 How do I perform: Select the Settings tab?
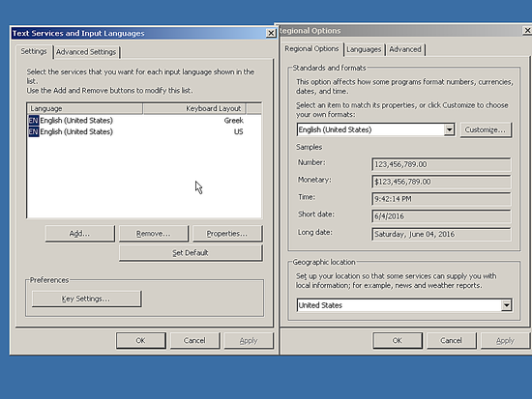34,51
